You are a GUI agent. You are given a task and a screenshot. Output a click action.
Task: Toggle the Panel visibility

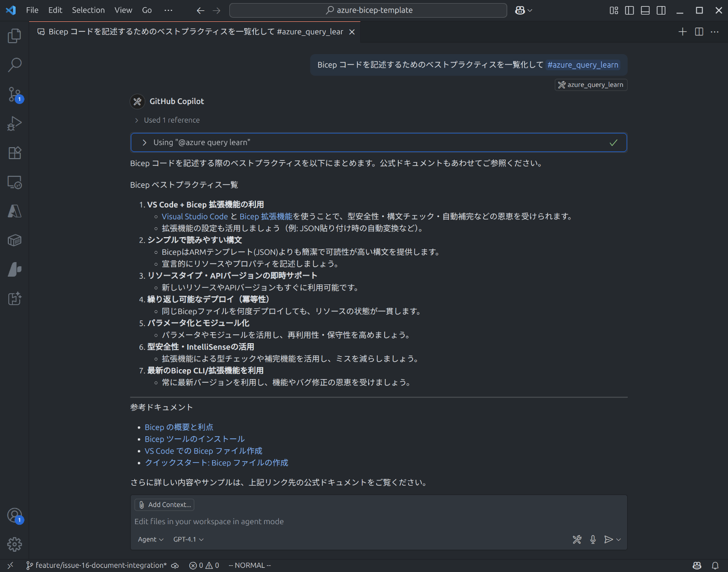click(x=645, y=10)
